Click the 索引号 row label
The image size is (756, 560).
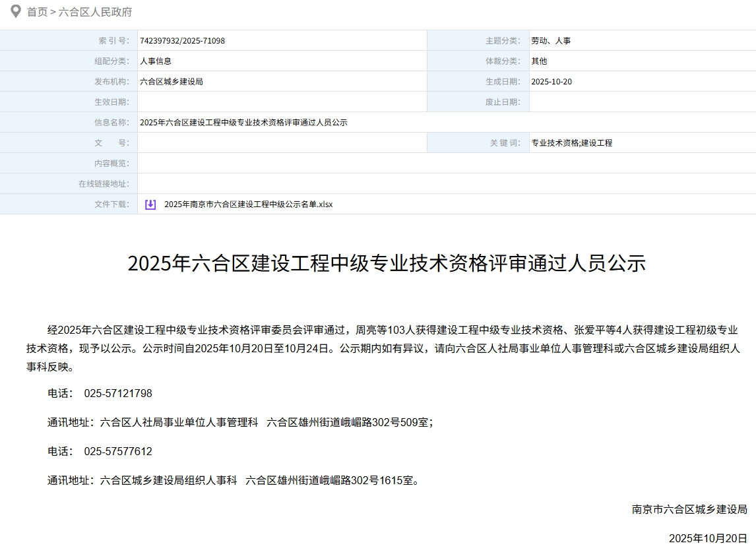tap(113, 41)
